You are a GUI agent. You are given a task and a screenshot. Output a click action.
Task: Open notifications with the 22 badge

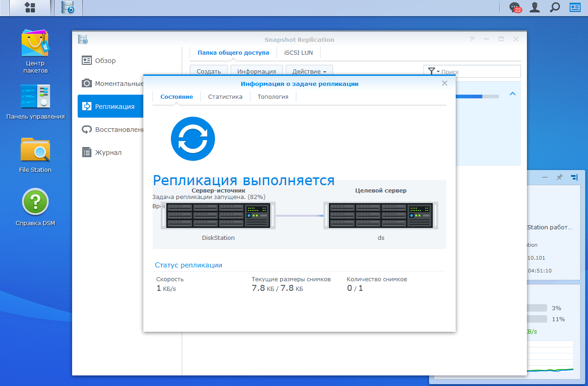click(x=515, y=7)
